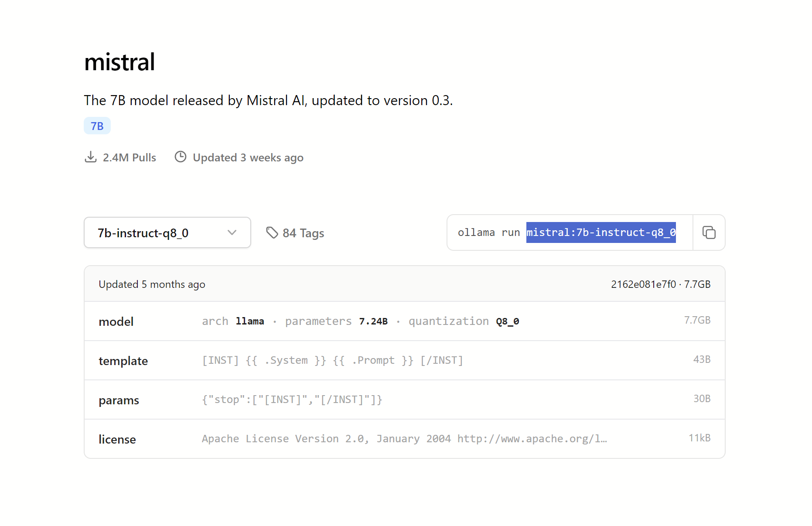
Task: Open the 7b-instruct-q8_0 tag dropdown
Action: point(167,232)
